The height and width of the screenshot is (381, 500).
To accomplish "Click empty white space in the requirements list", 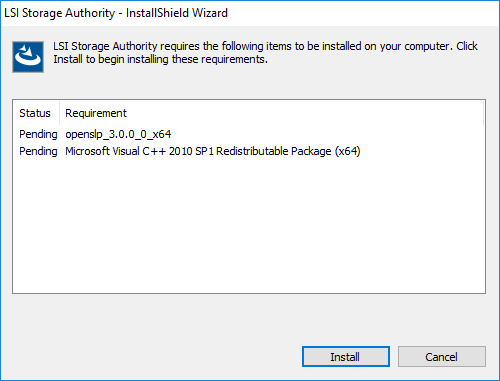I will (249, 227).
